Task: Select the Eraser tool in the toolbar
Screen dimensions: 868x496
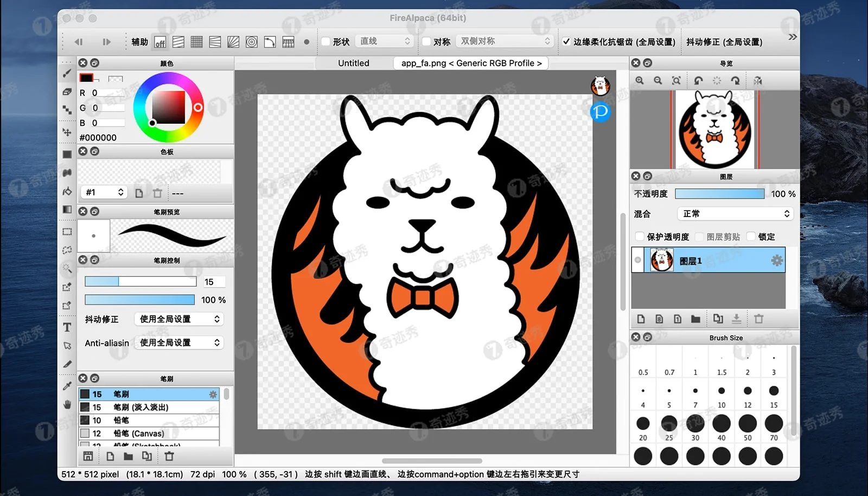Action: 67,93
